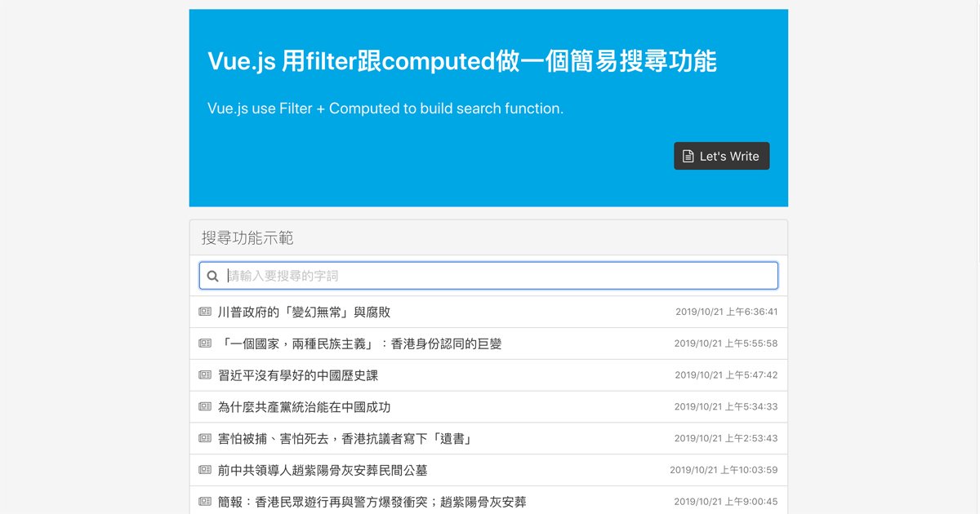This screenshot has height=514, width=980.
Task: Click newspaper icon beside 「一個國家，兩種民族主義」
Action: point(205,343)
